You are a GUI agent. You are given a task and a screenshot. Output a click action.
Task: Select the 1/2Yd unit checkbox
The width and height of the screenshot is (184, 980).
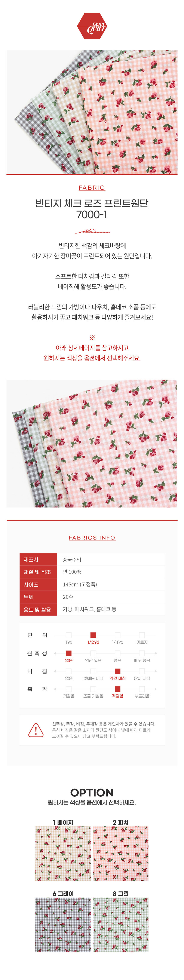pos(93,635)
